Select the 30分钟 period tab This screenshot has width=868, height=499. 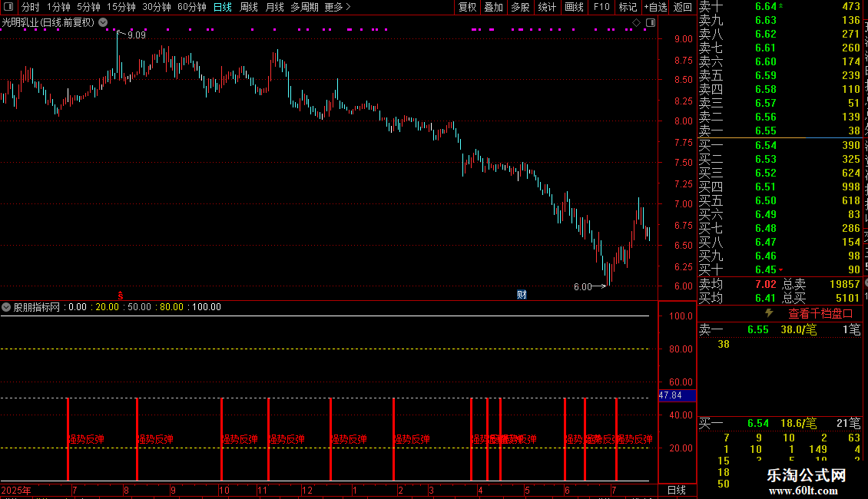(157, 7)
